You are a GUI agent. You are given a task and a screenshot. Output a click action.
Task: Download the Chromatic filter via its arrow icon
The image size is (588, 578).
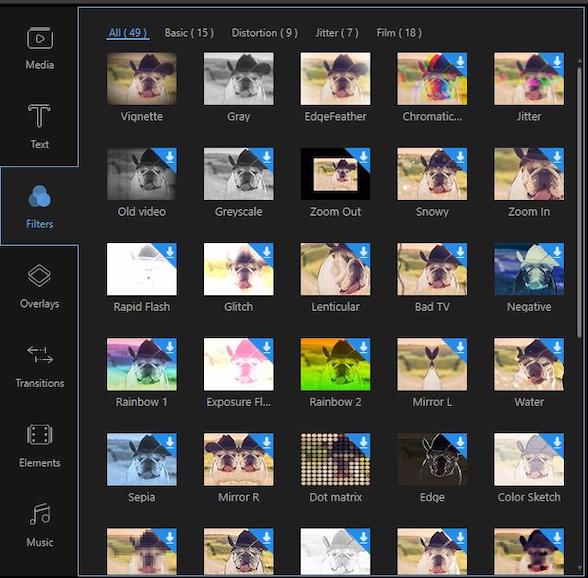460,61
